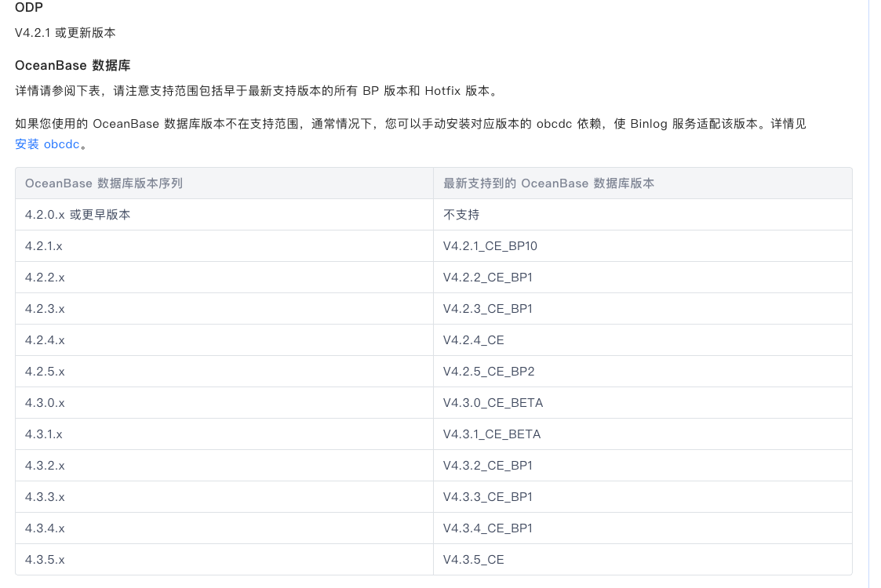This screenshot has height=588, width=881.
Task: Click the '4.2.1.x' cell
Action: point(224,246)
